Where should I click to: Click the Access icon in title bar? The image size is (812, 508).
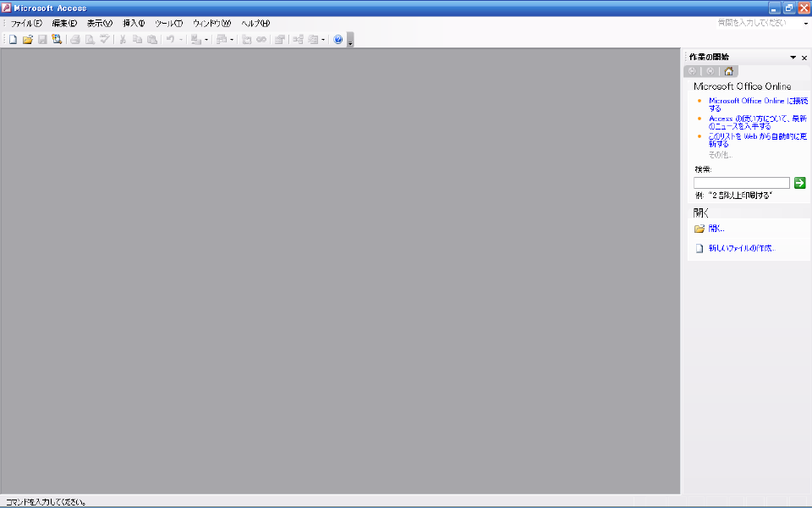click(x=6, y=8)
